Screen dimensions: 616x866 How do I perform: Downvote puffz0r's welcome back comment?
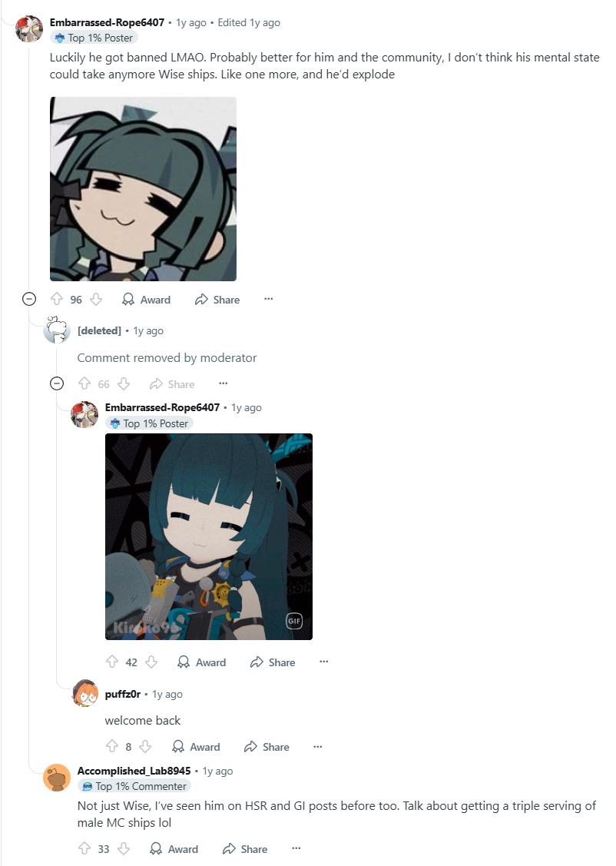(145, 747)
